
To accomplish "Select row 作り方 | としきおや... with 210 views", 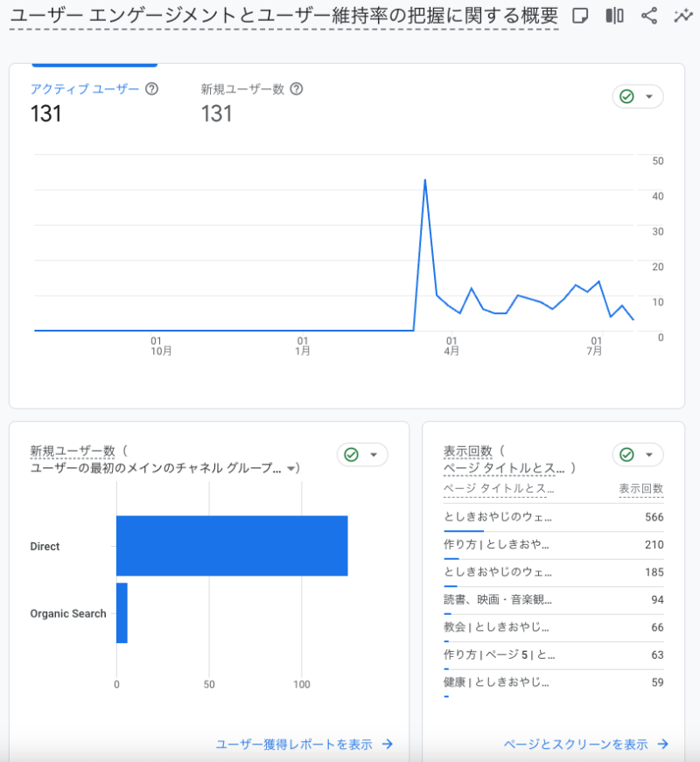I will (553, 545).
